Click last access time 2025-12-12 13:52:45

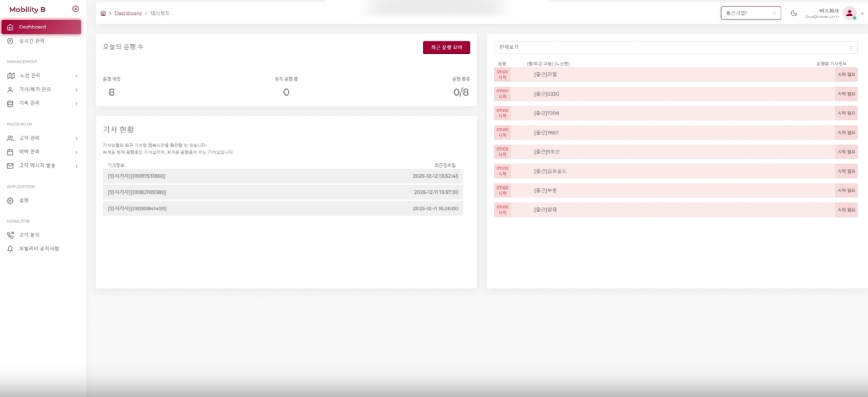(x=435, y=176)
